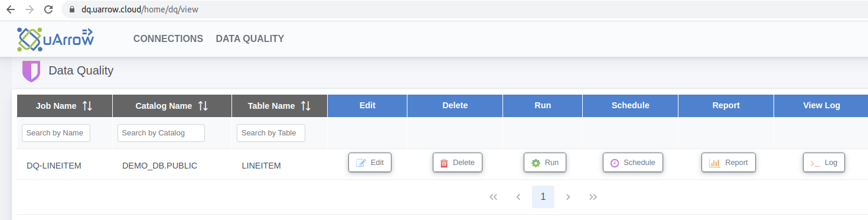This screenshot has height=220, width=868.
Task: Sort by Catalog Name arrows icon
Action: pos(203,106)
